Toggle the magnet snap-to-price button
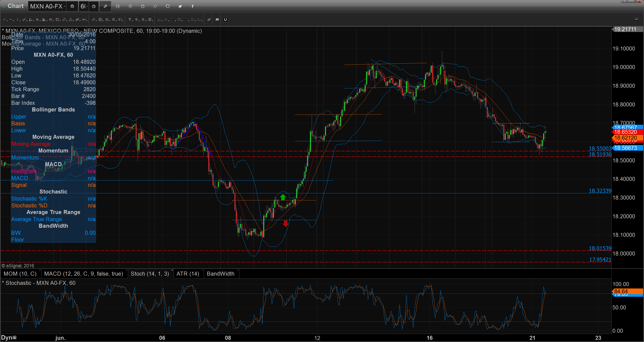 (225, 20)
